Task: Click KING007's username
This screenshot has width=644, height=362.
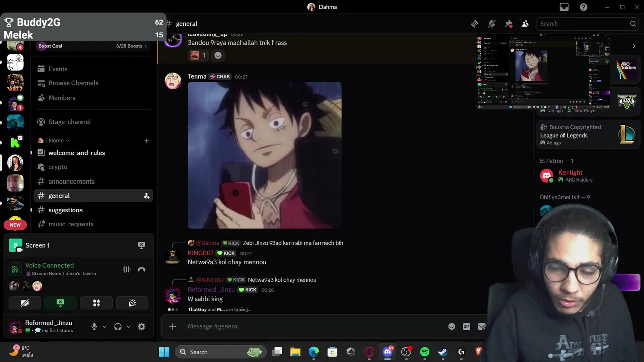Action: (201, 253)
